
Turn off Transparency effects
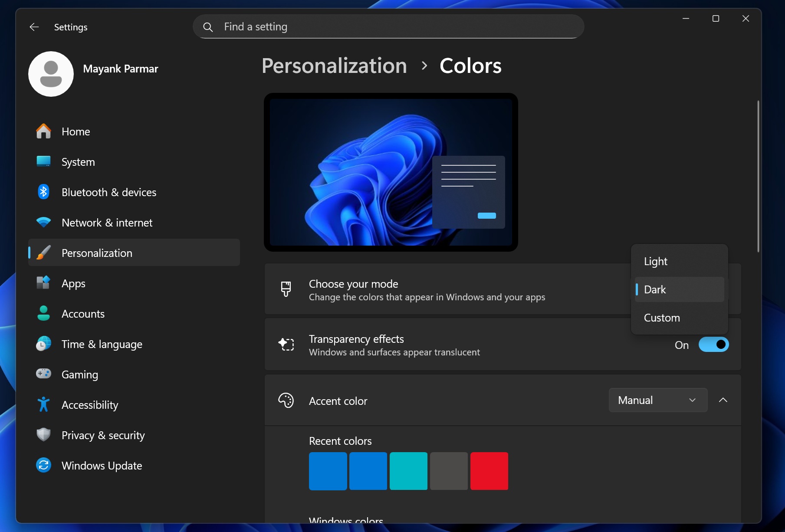click(713, 344)
